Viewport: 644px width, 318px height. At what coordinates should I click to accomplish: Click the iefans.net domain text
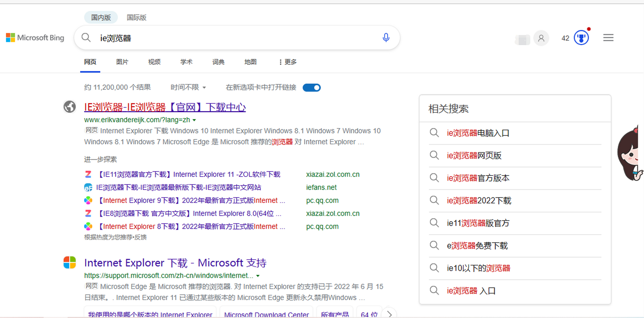pyautogui.click(x=321, y=187)
